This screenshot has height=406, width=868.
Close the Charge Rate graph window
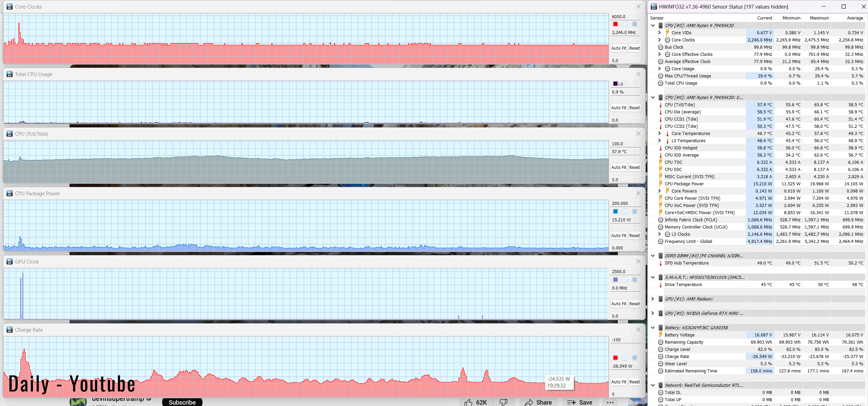pyautogui.click(x=638, y=330)
